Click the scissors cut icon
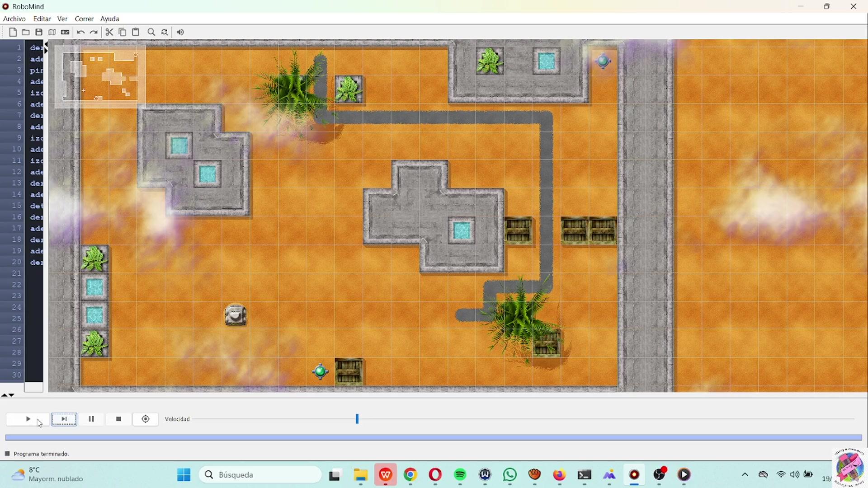This screenshot has height=488, width=868. click(x=109, y=32)
